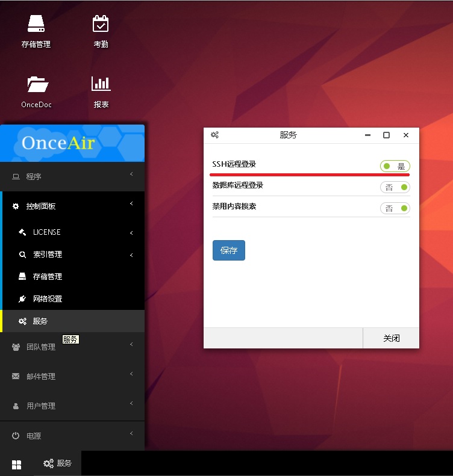Open 网络设置 menu entry
Viewport: 453px width, 476px height.
(x=73, y=298)
